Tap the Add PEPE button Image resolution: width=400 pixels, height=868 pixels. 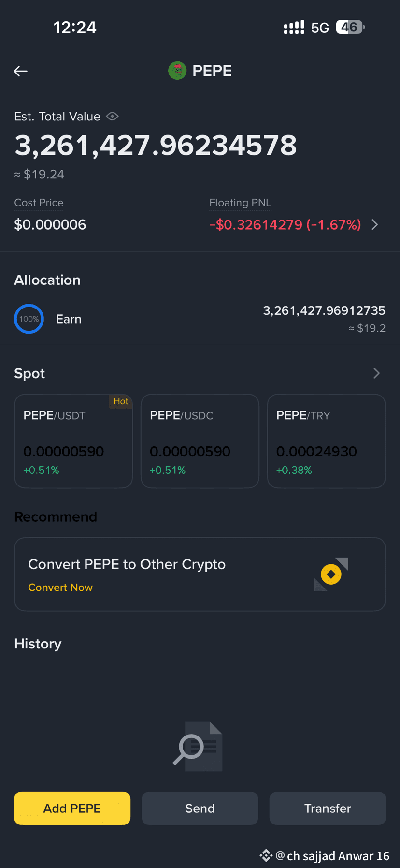tap(72, 808)
